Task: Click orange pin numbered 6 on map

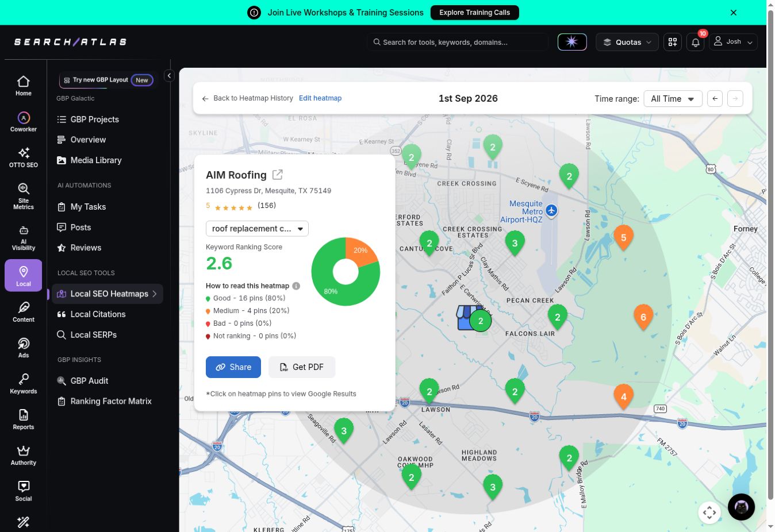Action: pyautogui.click(x=643, y=317)
